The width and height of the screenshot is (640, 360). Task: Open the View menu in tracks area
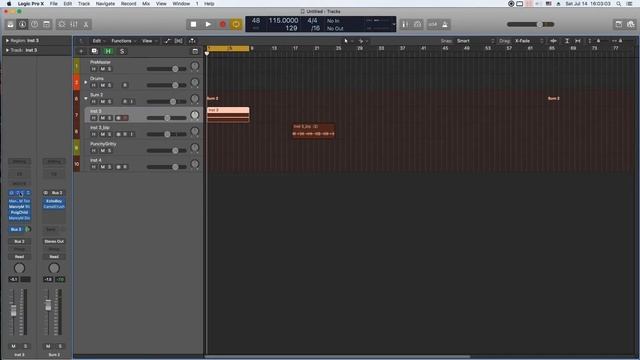pos(149,41)
